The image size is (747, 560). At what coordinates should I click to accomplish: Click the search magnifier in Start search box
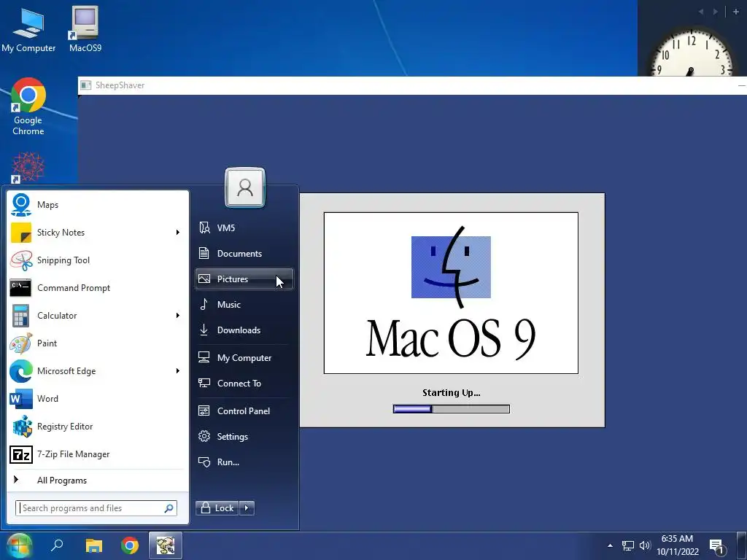tap(169, 508)
